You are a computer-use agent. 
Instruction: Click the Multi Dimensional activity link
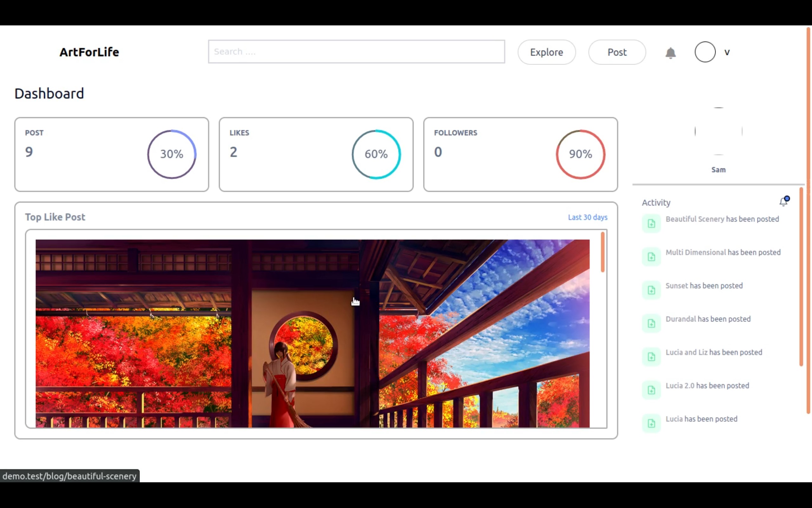coord(696,252)
